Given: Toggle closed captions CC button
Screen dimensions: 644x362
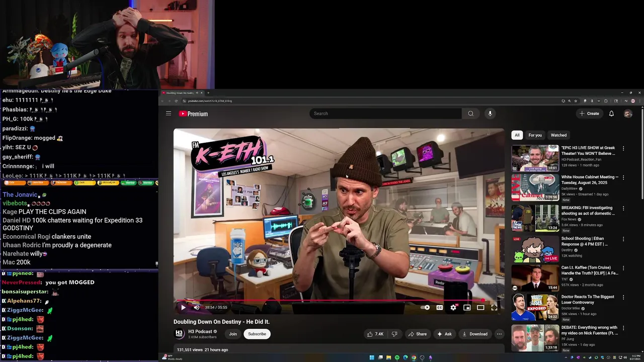Looking at the screenshot, I should [440, 307].
